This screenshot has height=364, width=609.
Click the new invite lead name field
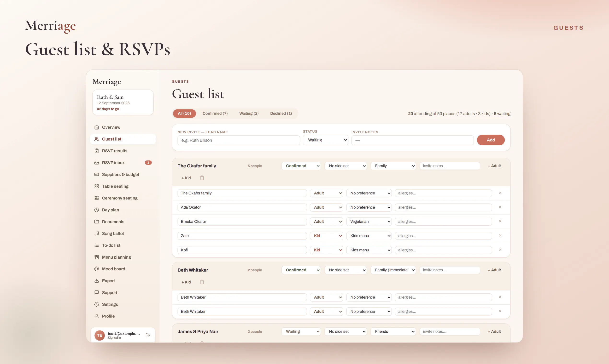[239, 140]
